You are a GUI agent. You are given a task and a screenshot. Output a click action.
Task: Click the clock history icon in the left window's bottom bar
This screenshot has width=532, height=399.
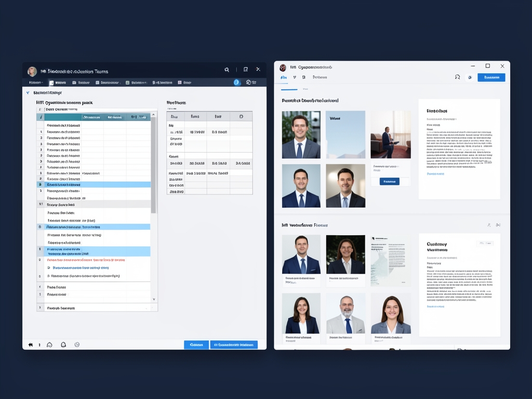point(77,344)
